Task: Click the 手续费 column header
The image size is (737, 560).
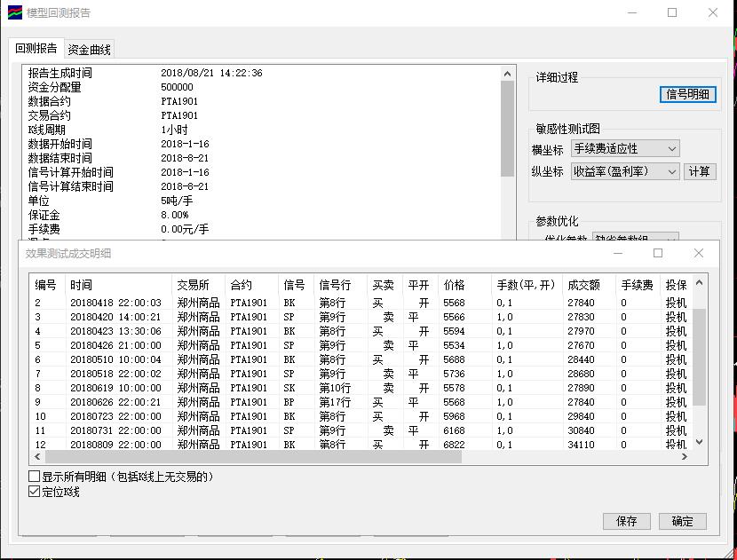Action: 638,285
